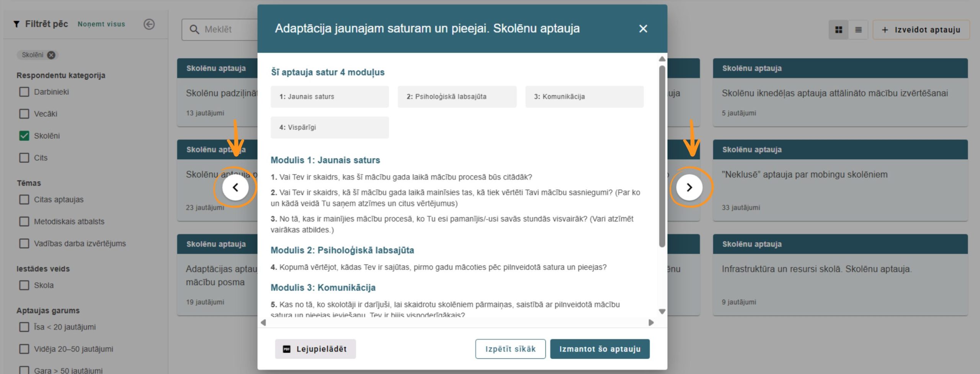
Task: Go to previous survey with left carousel arrow
Action: tap(236, 187)
